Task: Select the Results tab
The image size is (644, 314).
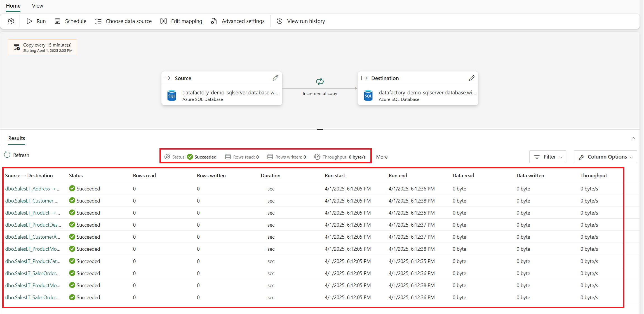Action: click(x=17, y=138)
